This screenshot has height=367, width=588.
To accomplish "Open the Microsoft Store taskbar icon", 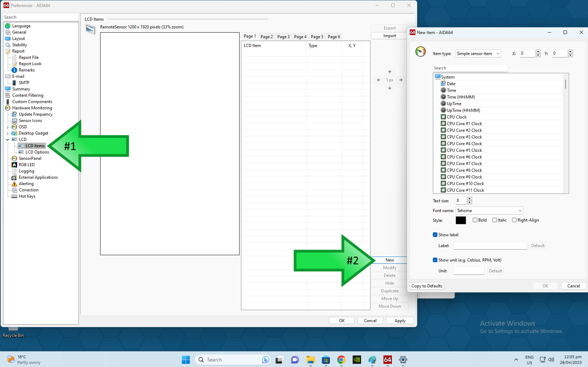I will pos(326,360).
